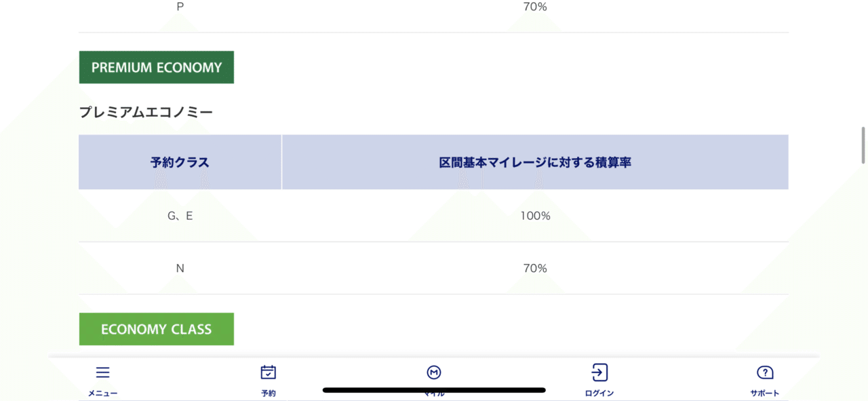
Task: Select the G、E booking class cell
Action: (180, 216)
